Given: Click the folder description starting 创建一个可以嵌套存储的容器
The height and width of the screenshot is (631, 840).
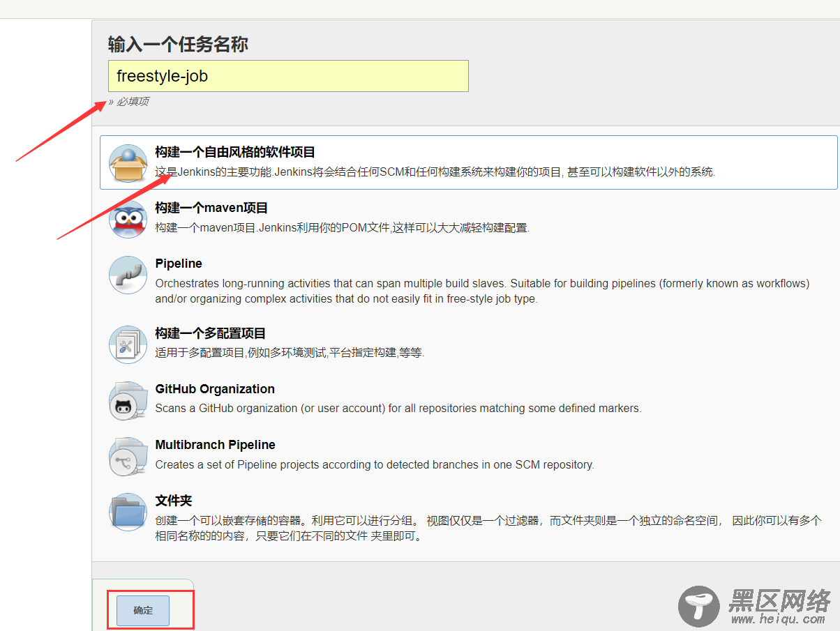Looking at the screenshot, I should pyautogui.click(x=488, y=529).
